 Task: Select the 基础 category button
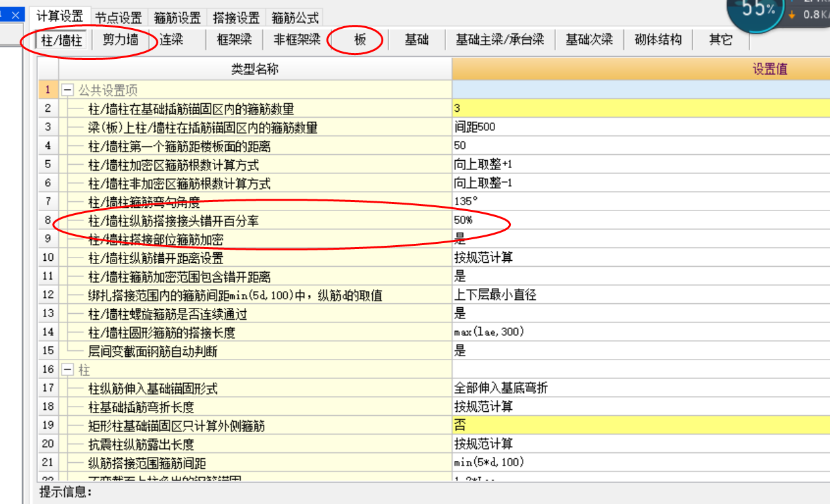coord(417,40)
